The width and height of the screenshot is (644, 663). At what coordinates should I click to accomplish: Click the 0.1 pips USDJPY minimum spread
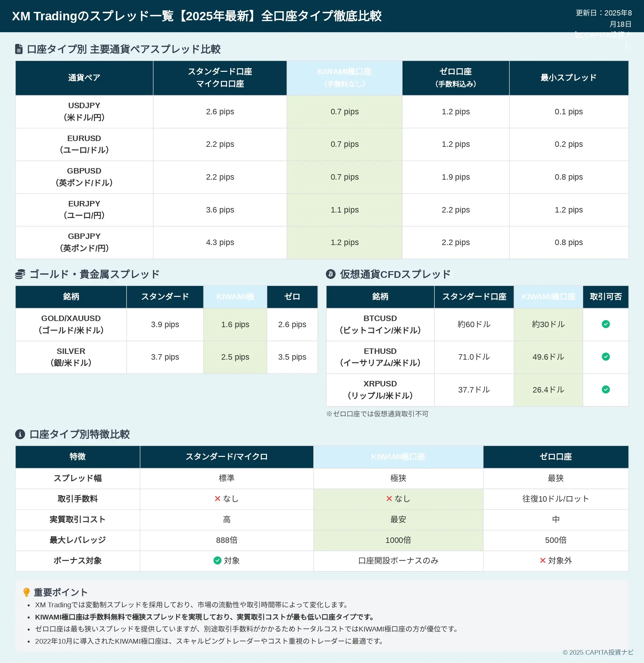click(x=569, y=112)
